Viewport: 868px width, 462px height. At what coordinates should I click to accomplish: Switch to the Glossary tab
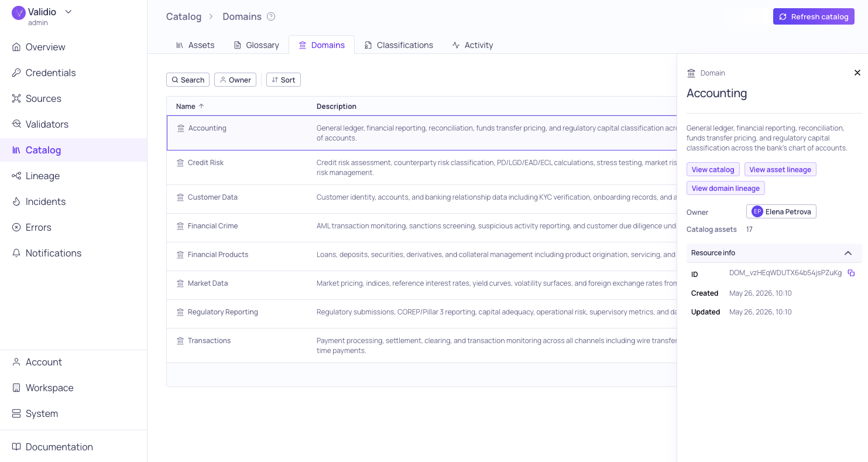tap(256, 45)
